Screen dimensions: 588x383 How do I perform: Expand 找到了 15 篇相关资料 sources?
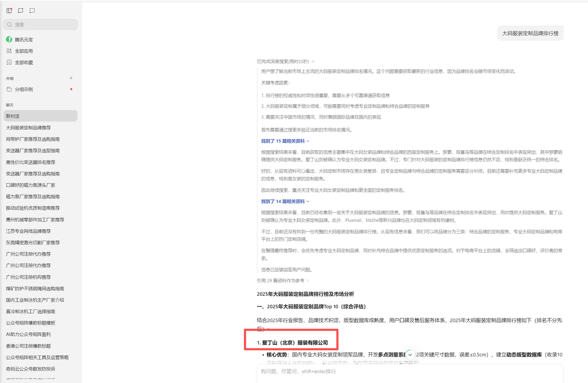click(285, 141)
